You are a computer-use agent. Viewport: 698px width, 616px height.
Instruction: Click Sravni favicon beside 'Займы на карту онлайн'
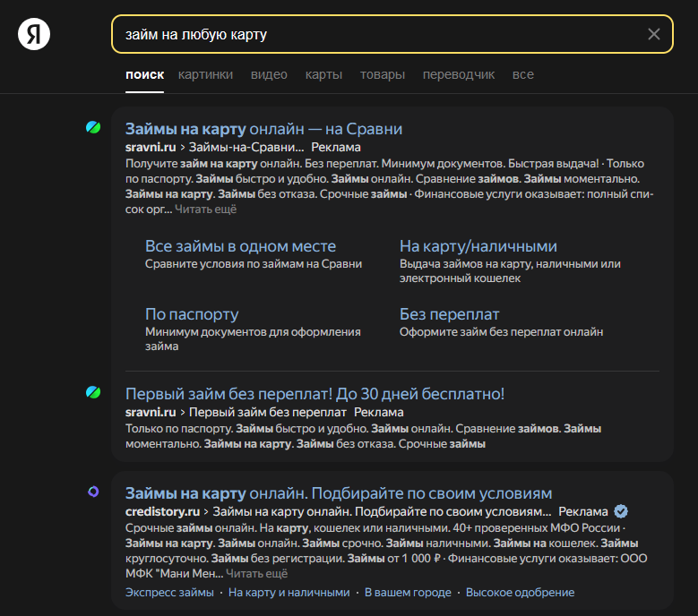pos(93,128)
